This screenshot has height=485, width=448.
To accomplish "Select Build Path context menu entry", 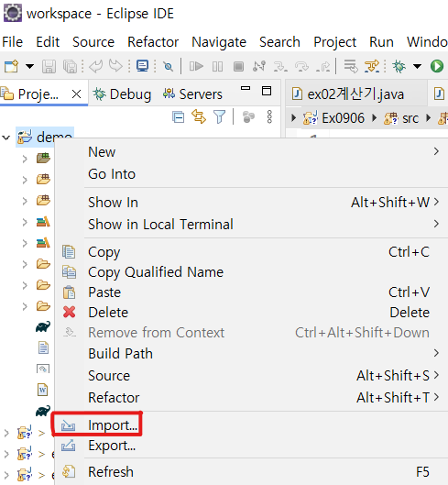I will click(120, 354).
